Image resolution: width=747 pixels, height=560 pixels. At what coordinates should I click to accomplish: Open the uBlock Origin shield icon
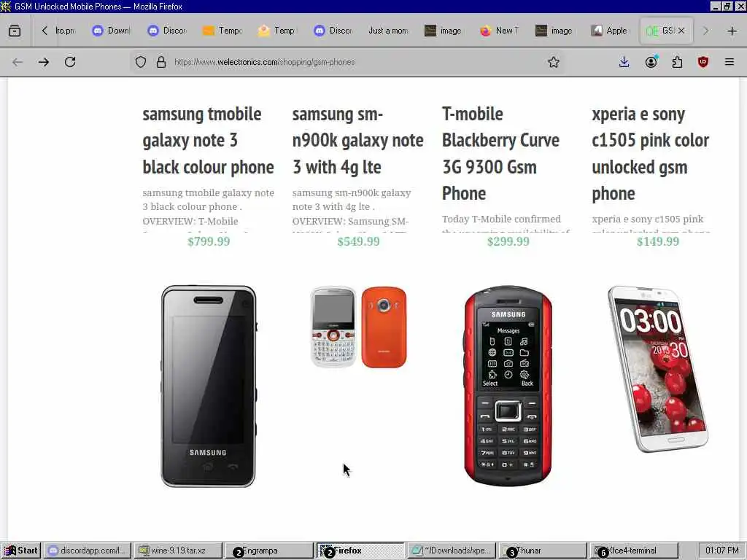[x=703, y=62]
